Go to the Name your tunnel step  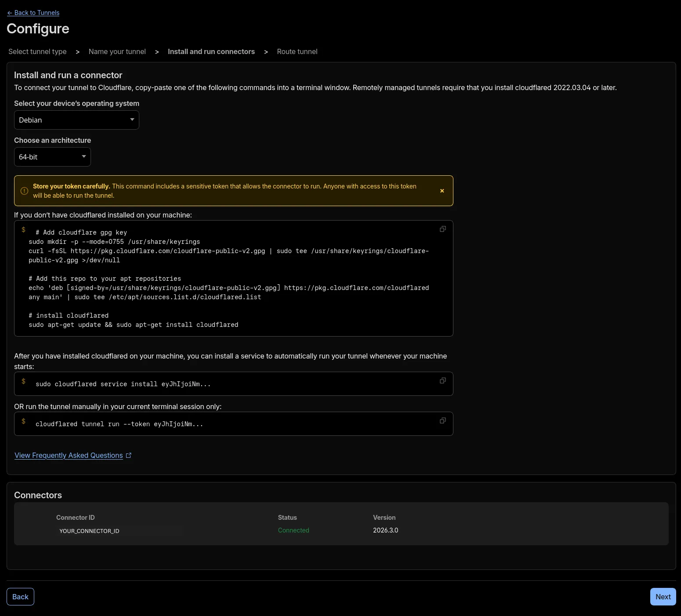coord(117,51)
